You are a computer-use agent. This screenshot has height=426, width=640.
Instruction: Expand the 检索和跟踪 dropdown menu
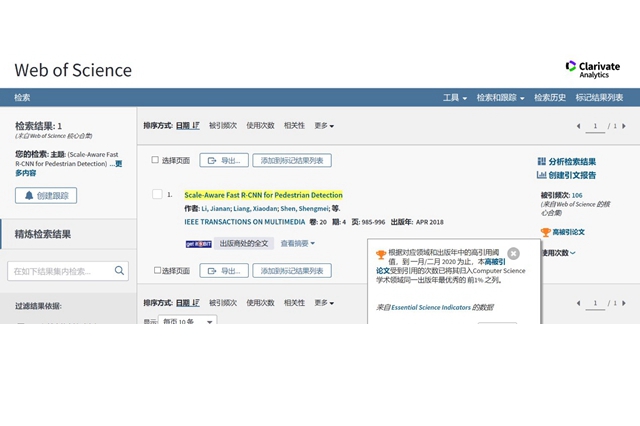click(x=500, y=98)
